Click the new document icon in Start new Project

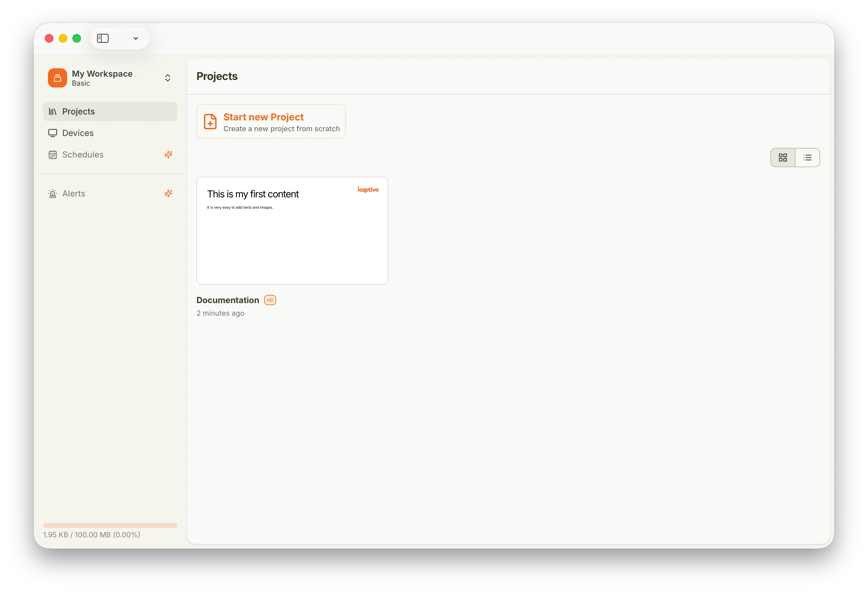click(210, 121)
